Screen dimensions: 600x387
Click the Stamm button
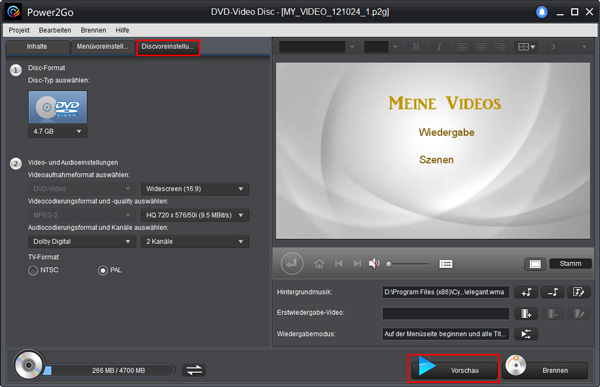[570, 264]
